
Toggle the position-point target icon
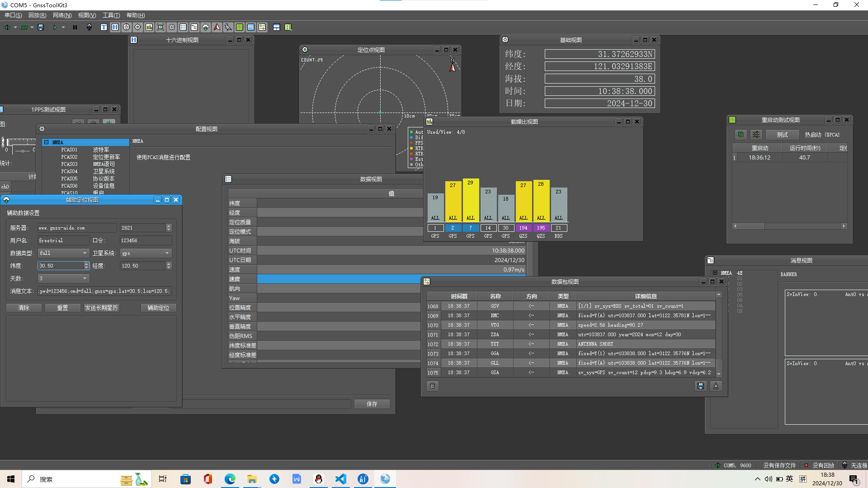pos(138,27)
